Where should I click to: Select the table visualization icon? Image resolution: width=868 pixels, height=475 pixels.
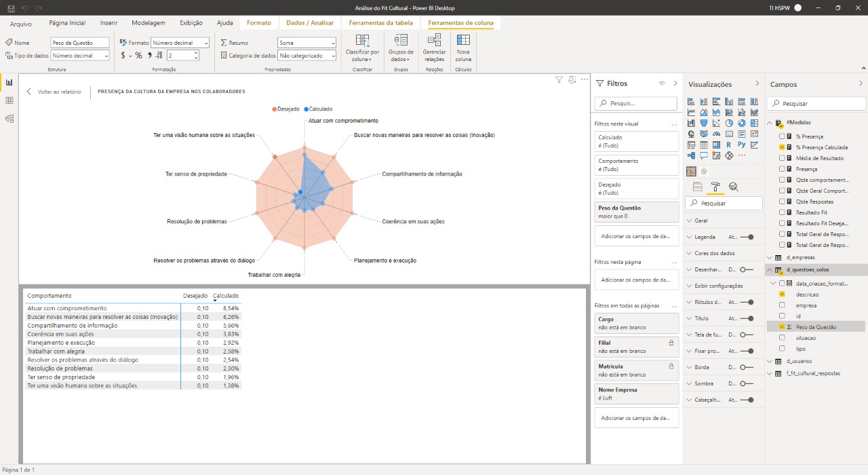[704, 145]
